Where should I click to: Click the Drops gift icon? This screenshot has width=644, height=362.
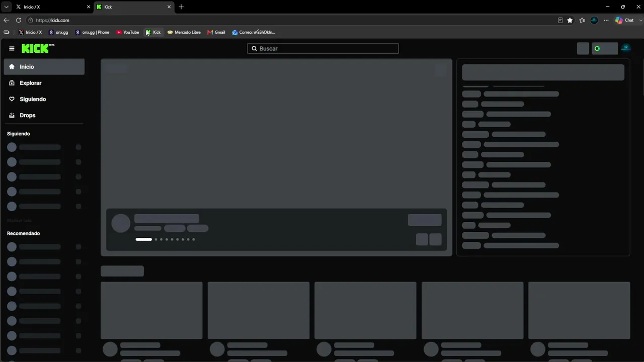[x=12, y=115]
